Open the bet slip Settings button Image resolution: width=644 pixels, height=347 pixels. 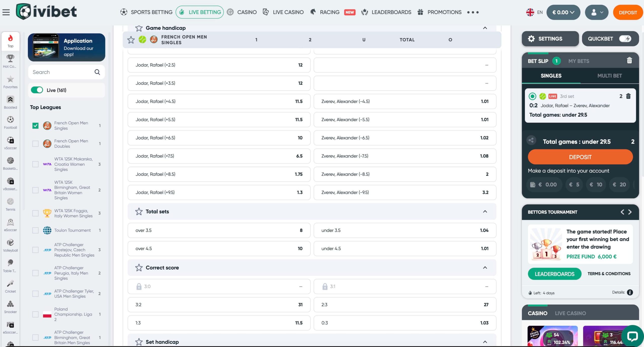coord(550,39)
